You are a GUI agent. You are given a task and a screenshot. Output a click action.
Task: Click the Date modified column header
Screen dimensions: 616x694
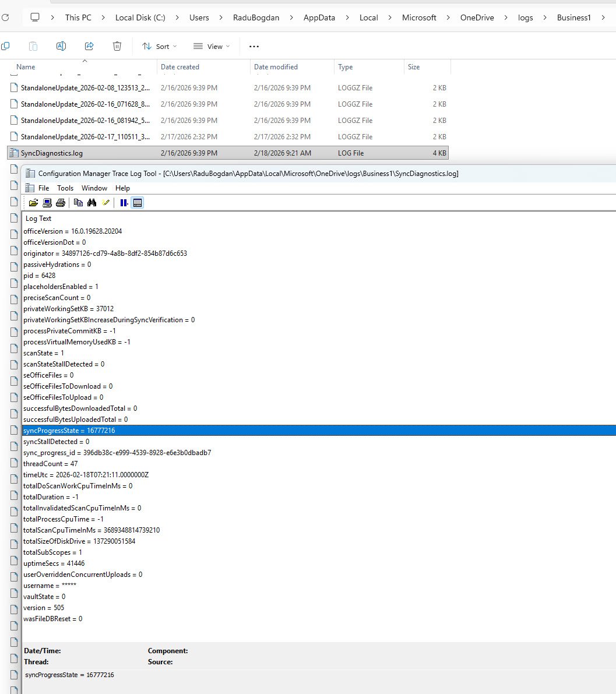(276, 67)
